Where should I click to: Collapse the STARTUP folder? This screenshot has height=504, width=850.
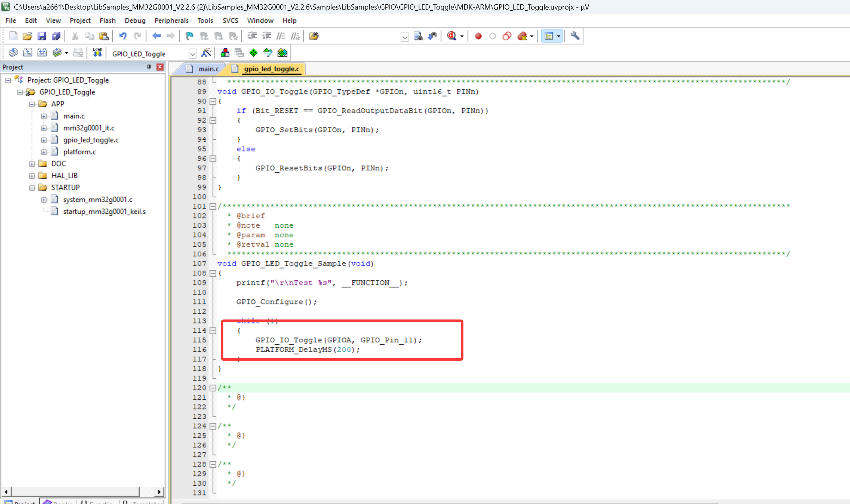[32, 188]
